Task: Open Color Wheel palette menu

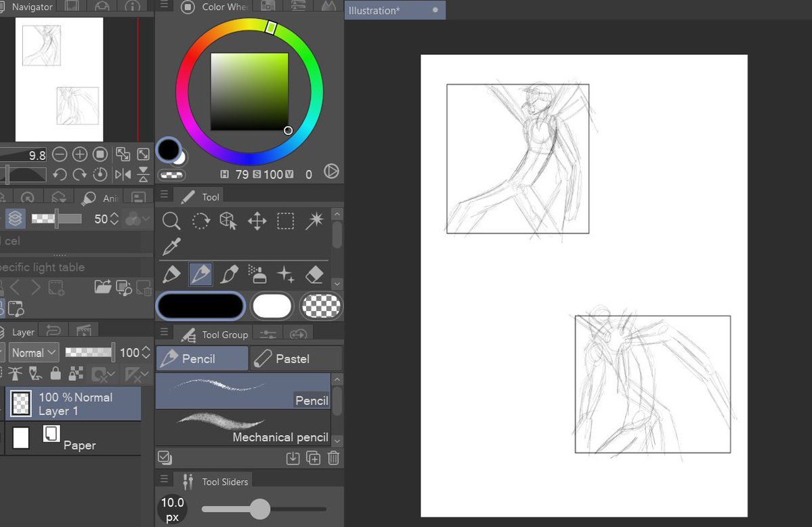Action: (164, 5)
